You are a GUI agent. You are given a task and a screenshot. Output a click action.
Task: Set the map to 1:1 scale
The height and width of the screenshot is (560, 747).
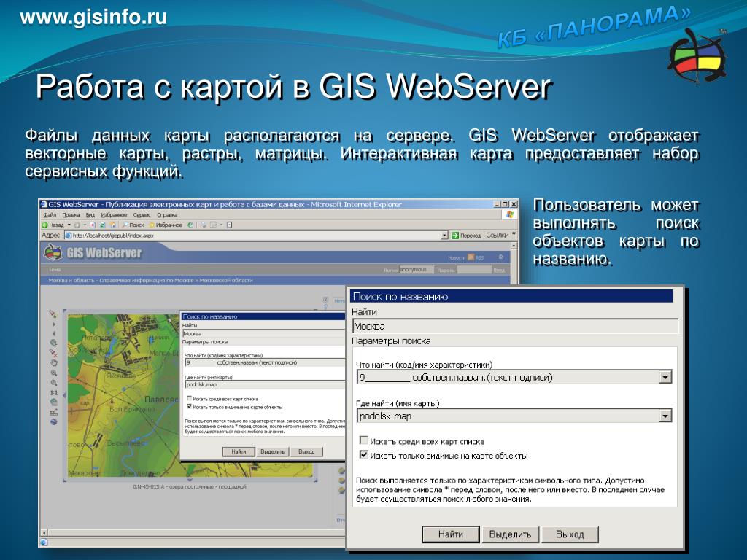[54, 393]
